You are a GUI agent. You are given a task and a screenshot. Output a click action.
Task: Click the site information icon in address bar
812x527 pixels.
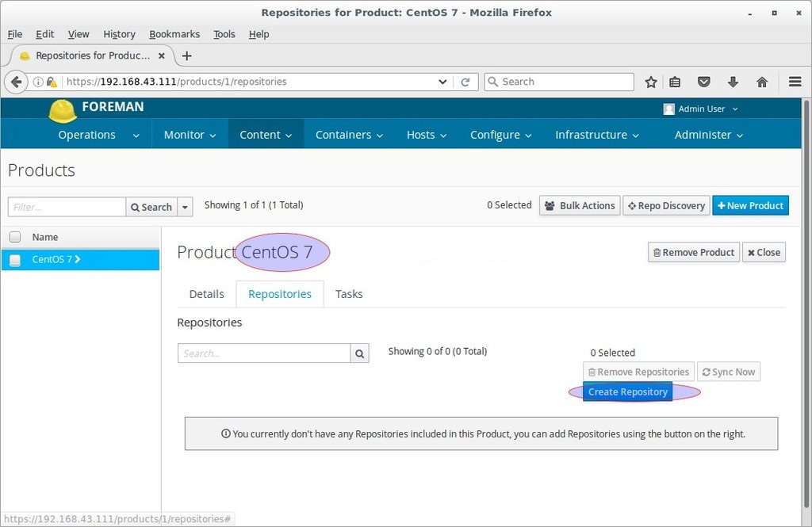coord(38,82)
